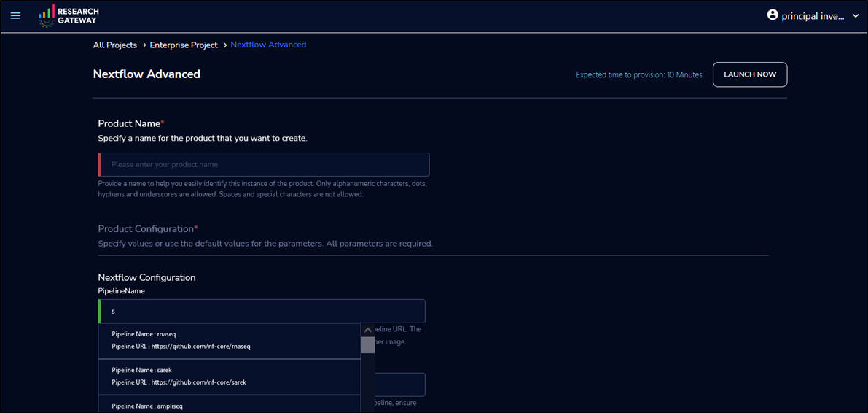The image size is (868, 413).
Task: Expand the principal investigator dropdown chevron
Action: click(856, 16)
